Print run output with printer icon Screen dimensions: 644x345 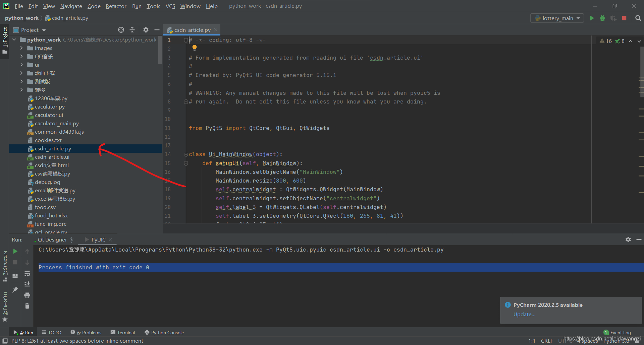(27, 295)
